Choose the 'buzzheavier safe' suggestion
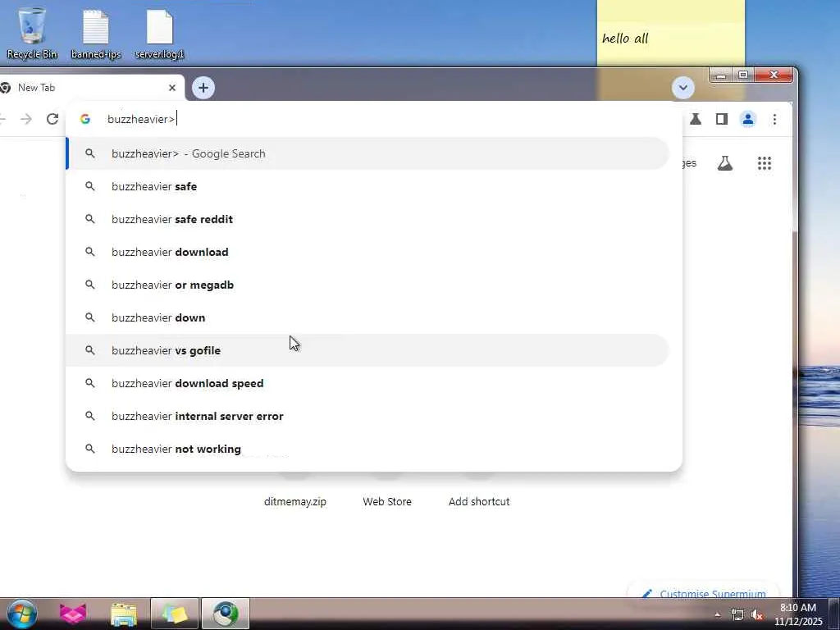This screenshot has height=630, width=840. tap(368, 186)
